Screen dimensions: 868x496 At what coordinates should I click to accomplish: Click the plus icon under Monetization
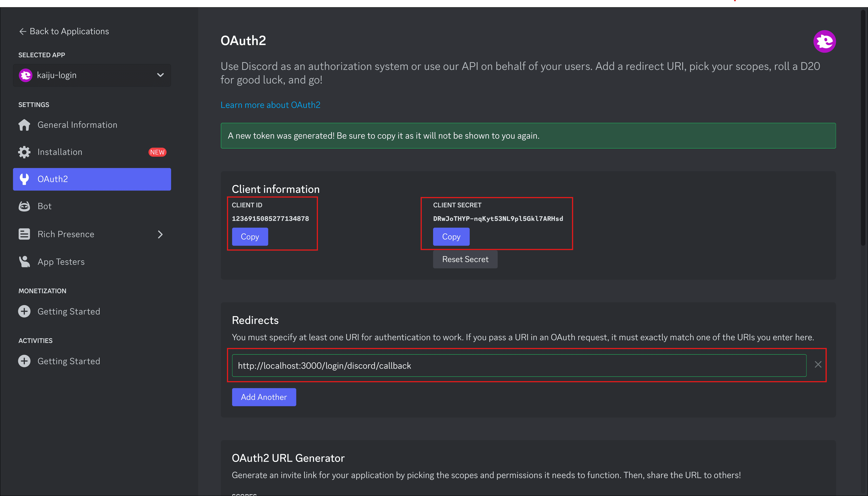[24, 311]
